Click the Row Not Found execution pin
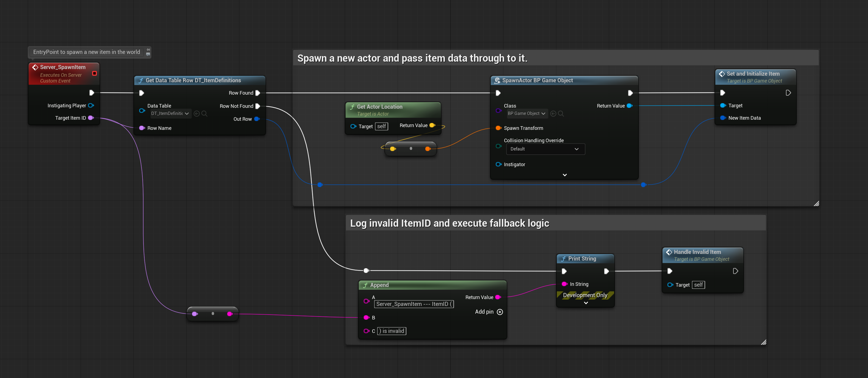The height and width of the screenshot is (378, 868). coord(258,106)
